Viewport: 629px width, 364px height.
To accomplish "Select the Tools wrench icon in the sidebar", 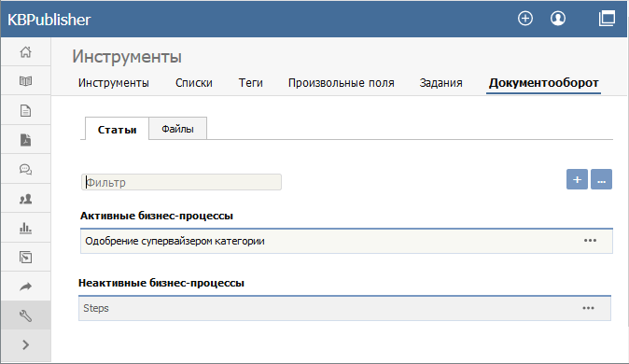I will tap(26, 315).
